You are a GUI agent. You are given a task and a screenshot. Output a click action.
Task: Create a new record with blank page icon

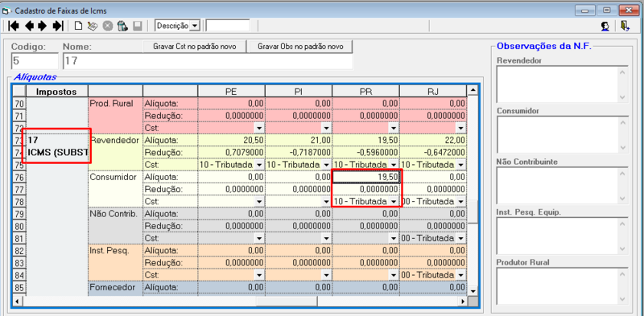(78, 26)
